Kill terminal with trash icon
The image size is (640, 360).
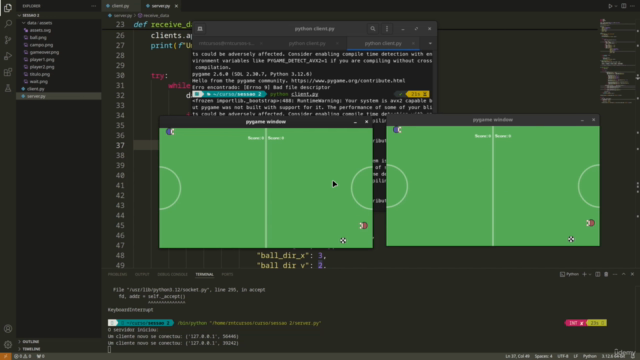coord(606,274)
